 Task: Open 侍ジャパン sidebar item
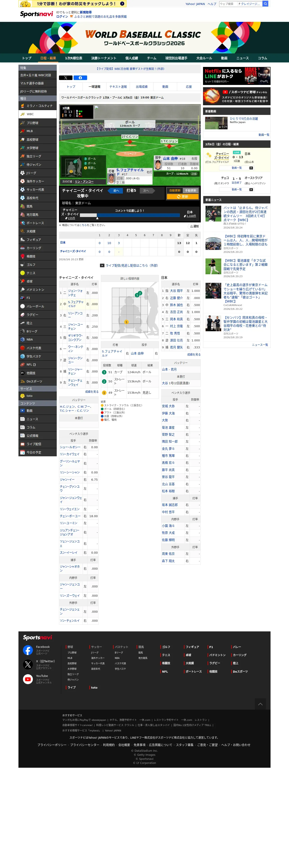tap(37, 164)
